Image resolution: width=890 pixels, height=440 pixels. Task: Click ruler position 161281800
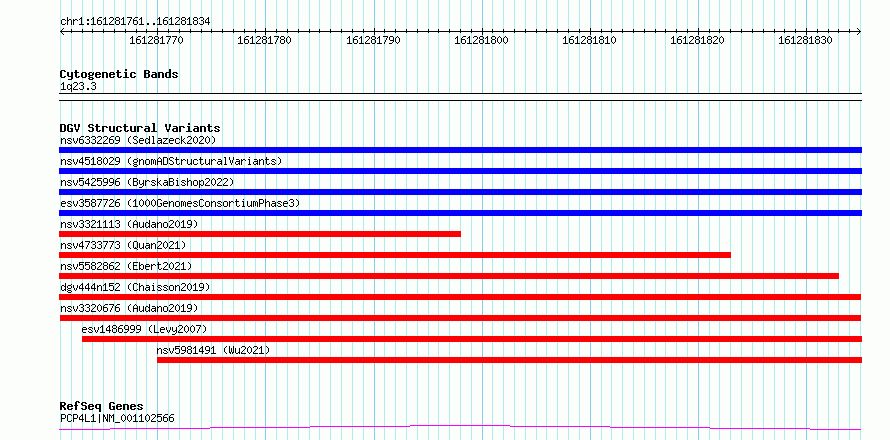tap(482, 40)
